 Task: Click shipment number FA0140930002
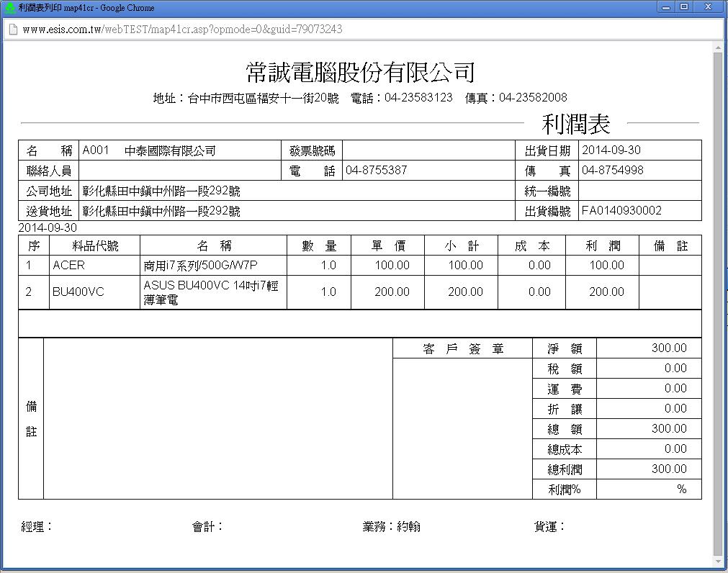click(x=621, y=211)
